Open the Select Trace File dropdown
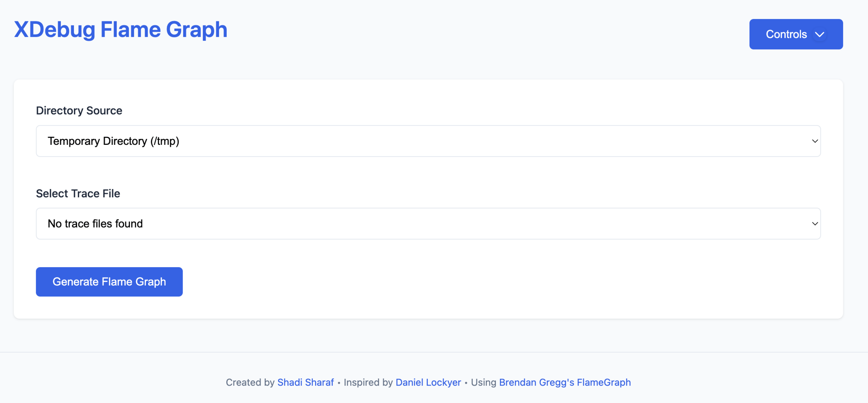 [428, 224]
